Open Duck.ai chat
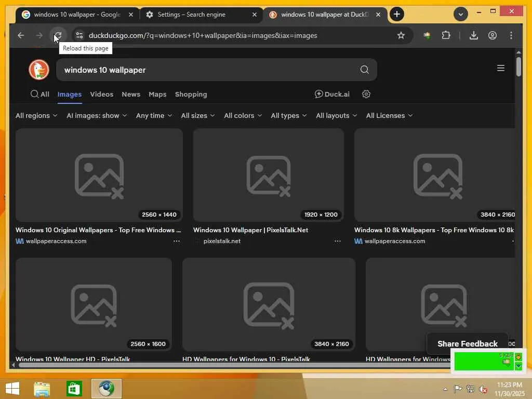 332,94
